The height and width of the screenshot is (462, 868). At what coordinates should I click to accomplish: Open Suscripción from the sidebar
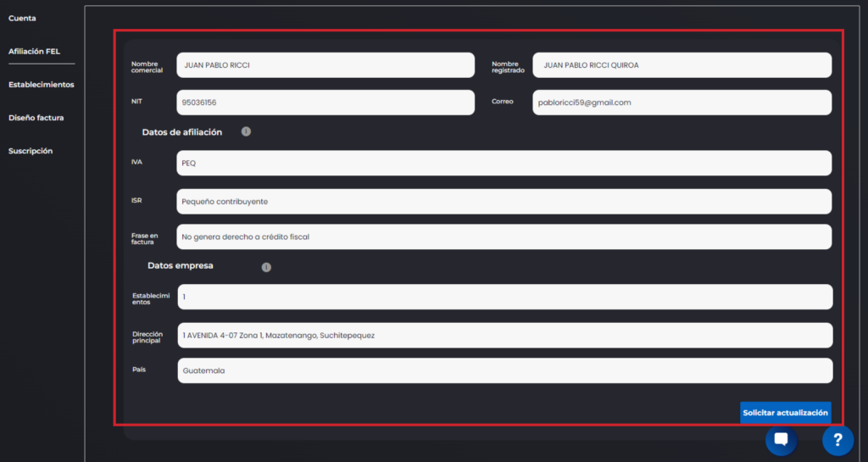(x=31, y=151)
